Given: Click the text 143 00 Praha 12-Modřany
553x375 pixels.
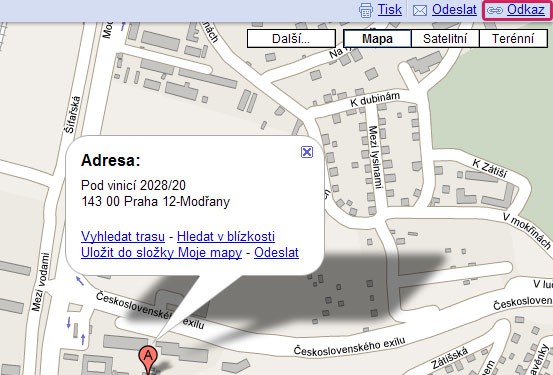Looking at the screenshot, I should tap(156, 202).
